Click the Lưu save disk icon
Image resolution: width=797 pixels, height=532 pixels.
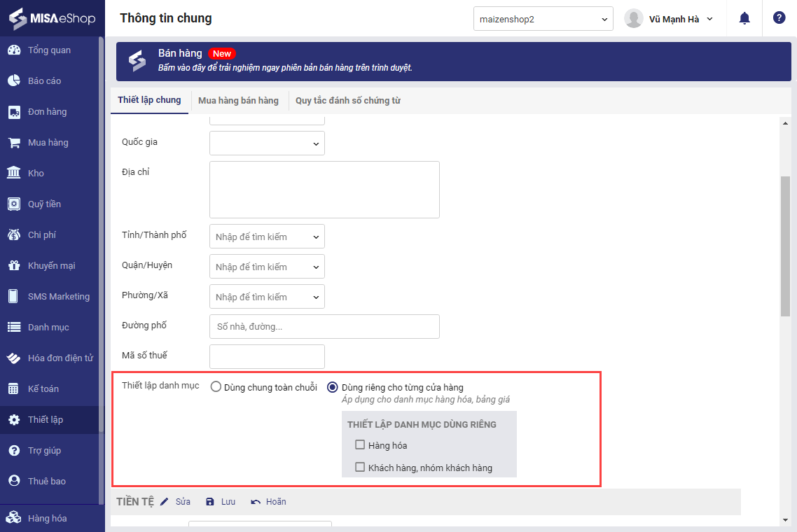pos(210,502)
